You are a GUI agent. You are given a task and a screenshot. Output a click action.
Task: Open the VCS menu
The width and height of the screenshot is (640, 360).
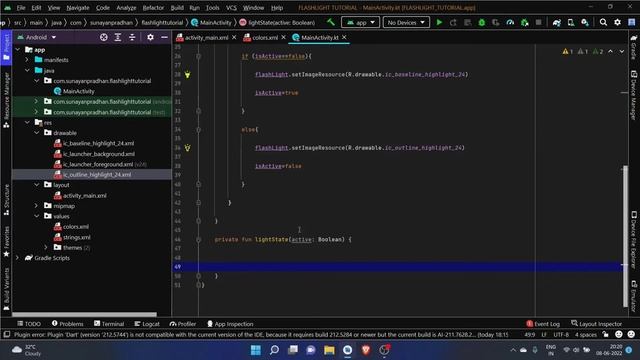click(x=231, y=8)
